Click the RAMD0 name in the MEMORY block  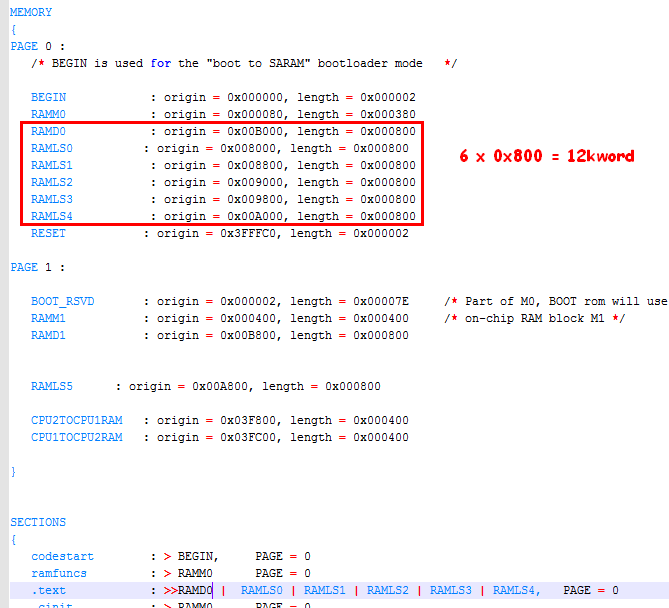click(48, 131)
